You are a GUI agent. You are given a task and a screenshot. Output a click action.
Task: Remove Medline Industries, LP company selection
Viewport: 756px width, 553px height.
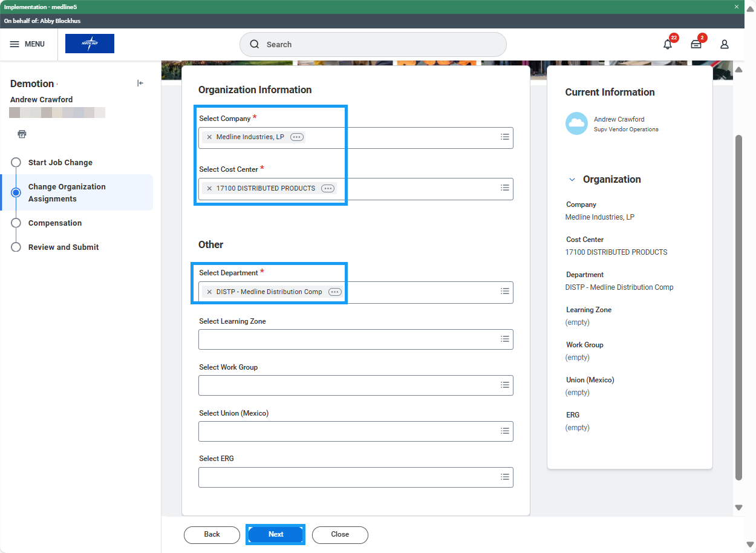[x=209, y=137]
